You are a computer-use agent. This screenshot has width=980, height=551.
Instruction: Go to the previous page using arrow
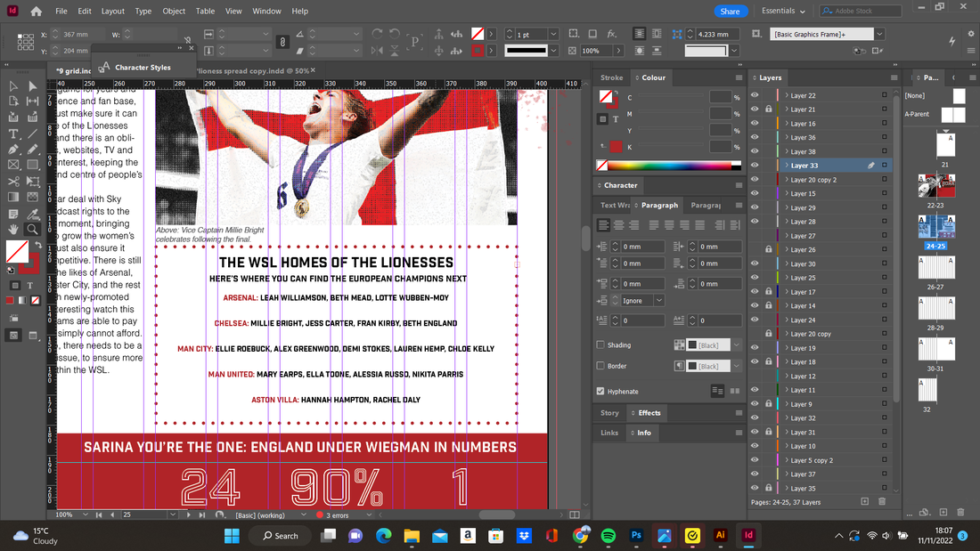[x=112, y=515]
